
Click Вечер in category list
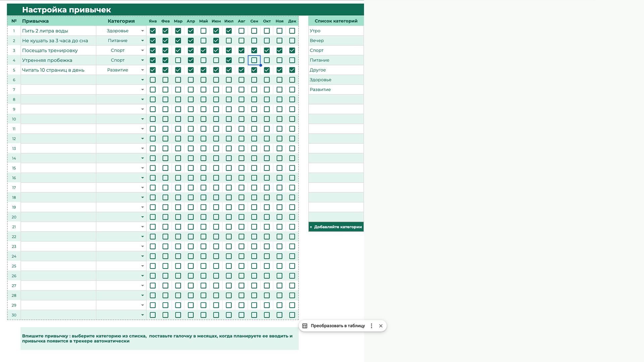pyautogui.click(x=336, y=41)
